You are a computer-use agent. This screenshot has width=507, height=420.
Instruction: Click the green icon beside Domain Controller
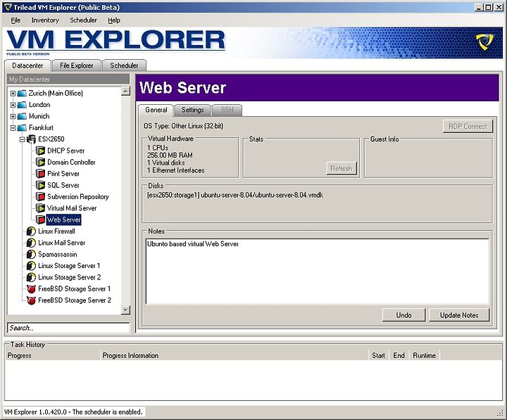(40, 163)
